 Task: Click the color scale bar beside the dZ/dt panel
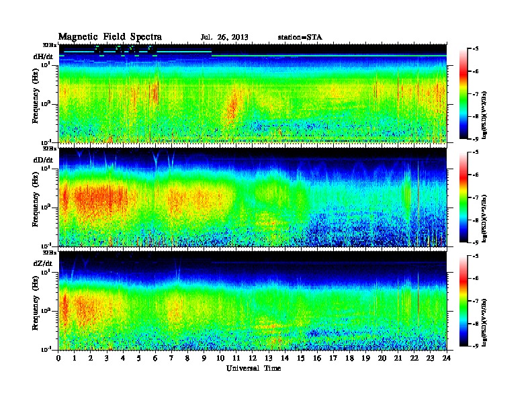[x=463, y=301]
